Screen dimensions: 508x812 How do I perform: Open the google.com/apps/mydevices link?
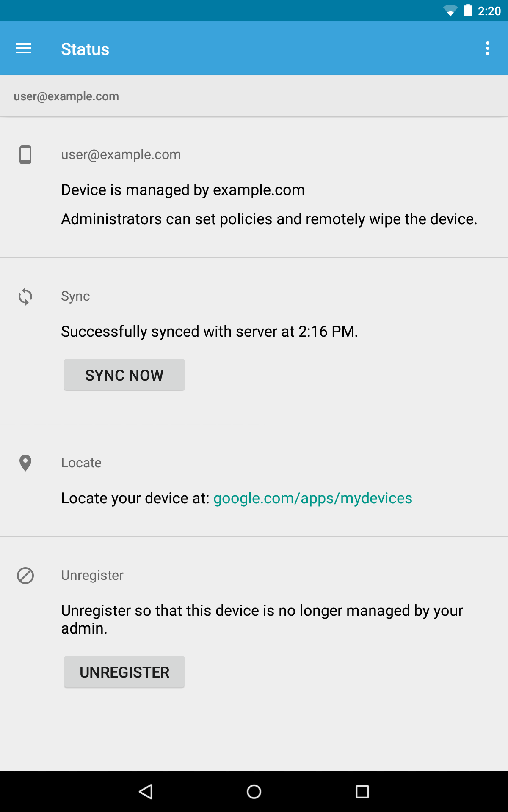(x=312, y=498)
